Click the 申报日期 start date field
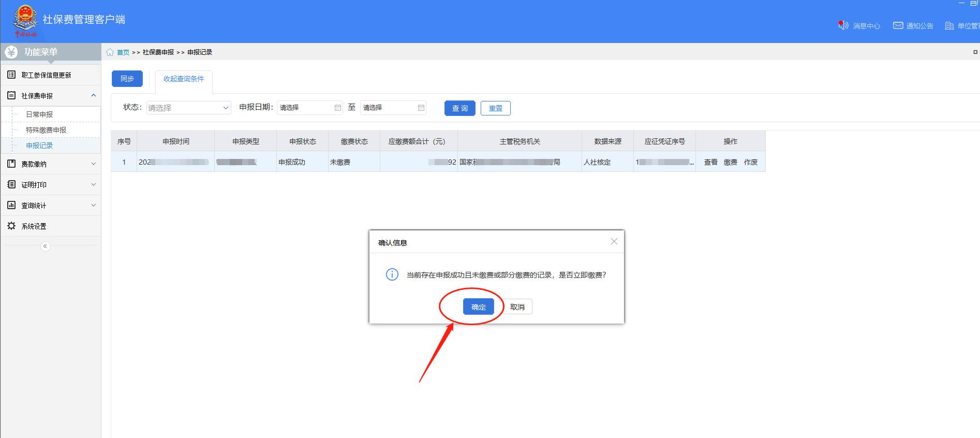Viewport: 980px width, 438px height. coord(309,108)
